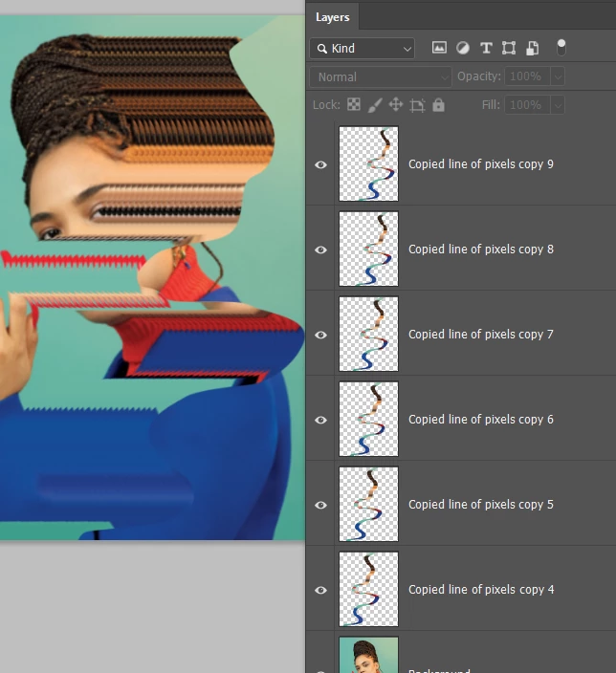Select layer name 'Copied line of pixels copy 8'
The height and width of the screenshot is (673, 616).
click(481, 250)
